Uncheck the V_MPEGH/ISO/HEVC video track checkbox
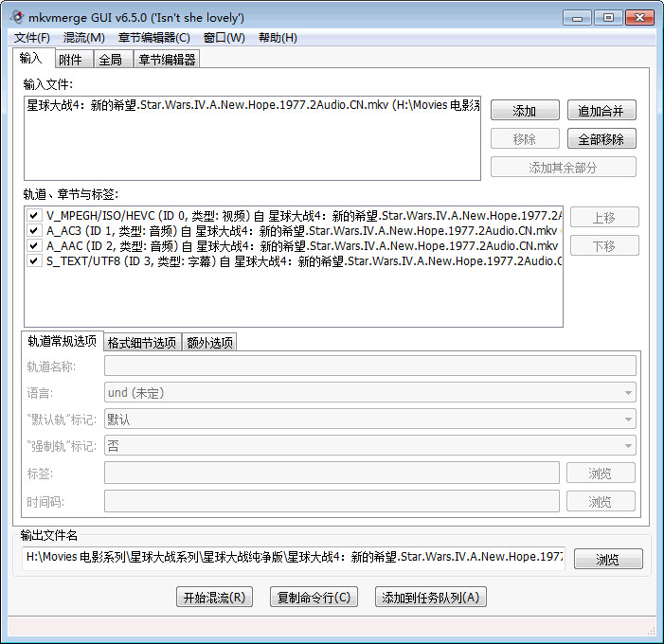 34,216
